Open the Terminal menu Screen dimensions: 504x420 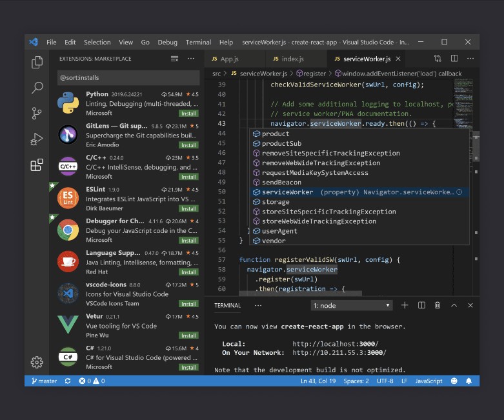point(198,42)
